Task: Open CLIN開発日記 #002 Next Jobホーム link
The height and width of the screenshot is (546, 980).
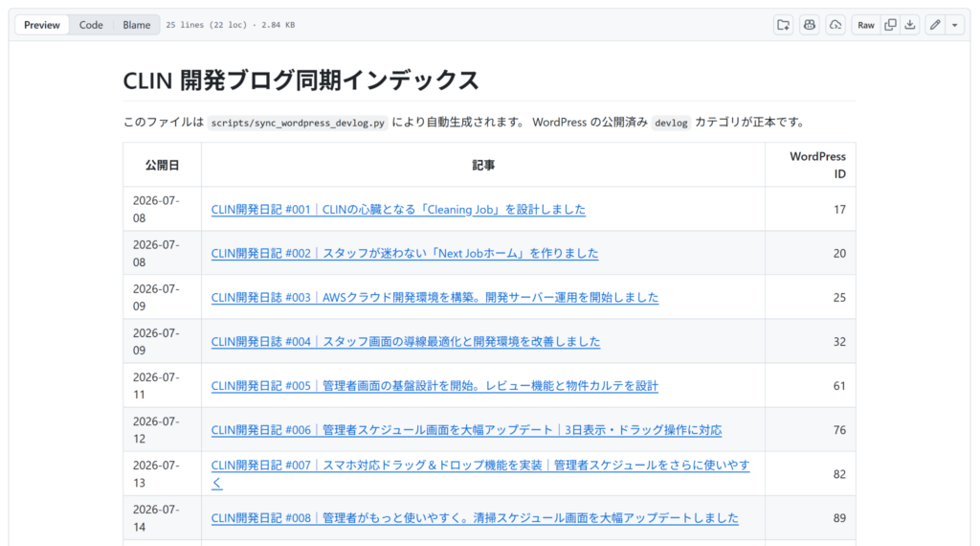Action: coord(405,253)
